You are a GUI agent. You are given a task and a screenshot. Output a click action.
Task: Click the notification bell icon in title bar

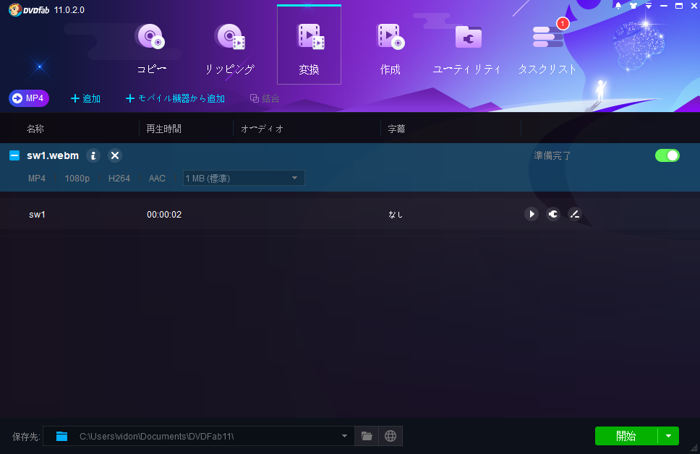[x=618, y=6]
